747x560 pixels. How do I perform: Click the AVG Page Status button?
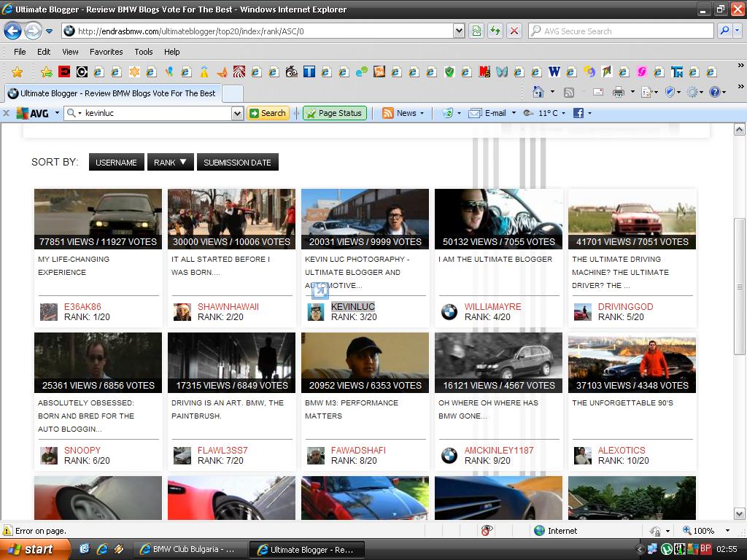pos(334,113)
